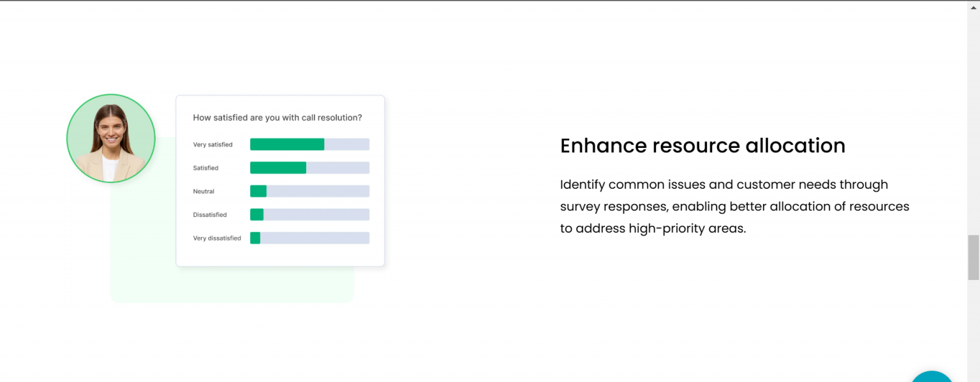Select the 'Dissatisfied' rating bar

pyautogui.click(x=309, y=214)
